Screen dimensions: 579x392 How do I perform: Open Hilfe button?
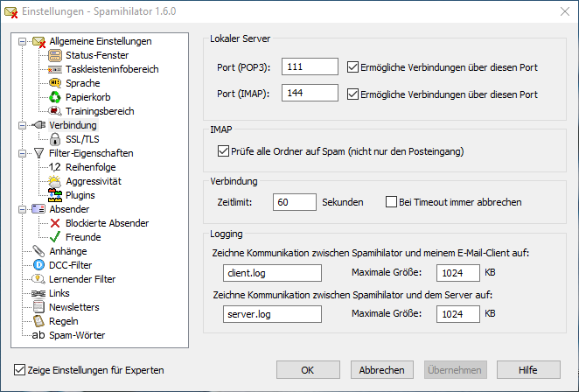[x=528, y=370]
